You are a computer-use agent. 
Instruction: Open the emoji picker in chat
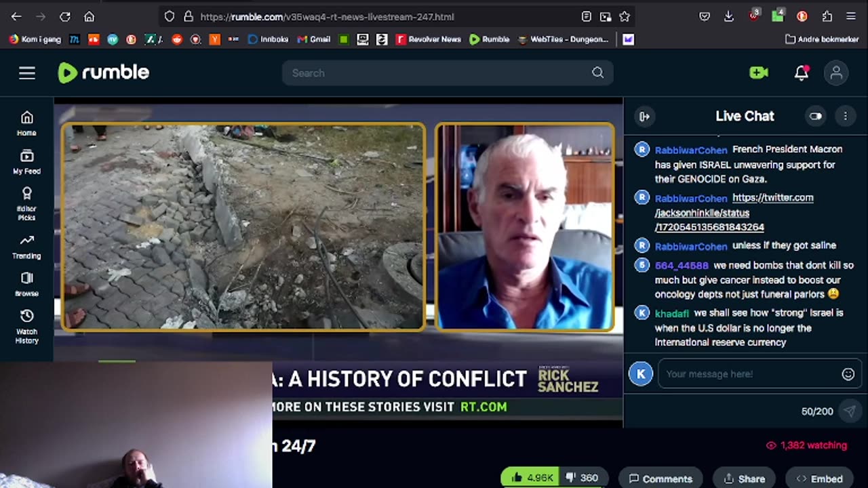[x=848, y=374]
